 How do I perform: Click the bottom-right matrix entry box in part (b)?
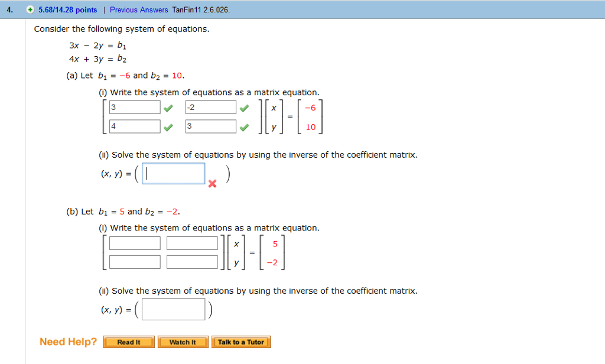coord(192,261)
